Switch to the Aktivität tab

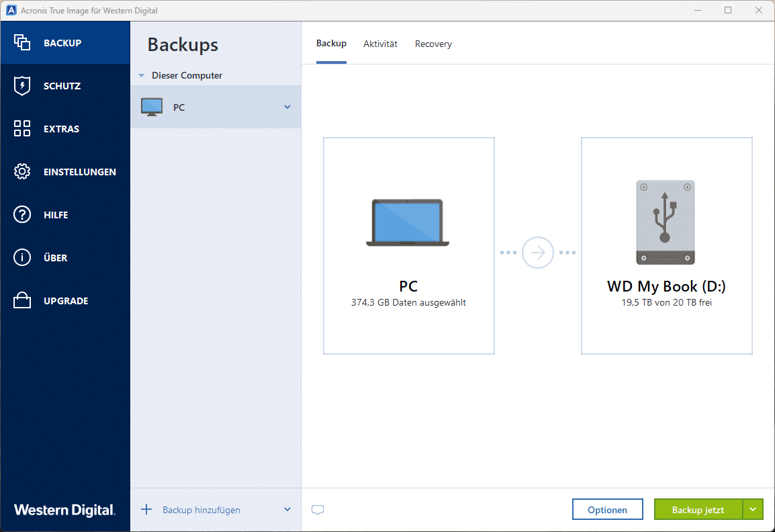pos(380,44)
